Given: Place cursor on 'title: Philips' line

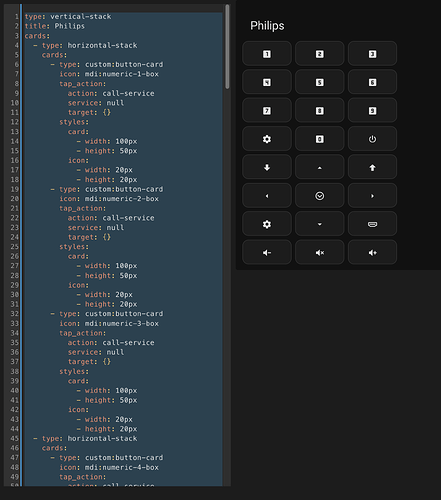Looking at the screenshot, I should 55,26.
